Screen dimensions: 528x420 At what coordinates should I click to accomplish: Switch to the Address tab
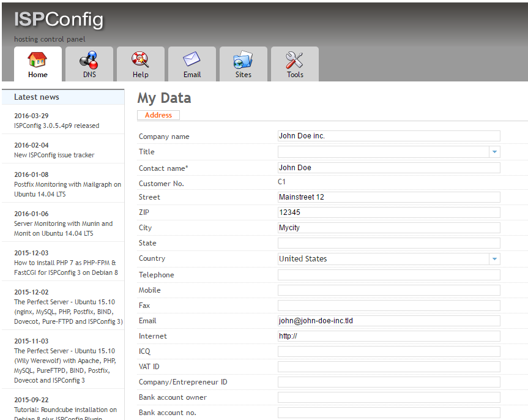coord(158,115)
